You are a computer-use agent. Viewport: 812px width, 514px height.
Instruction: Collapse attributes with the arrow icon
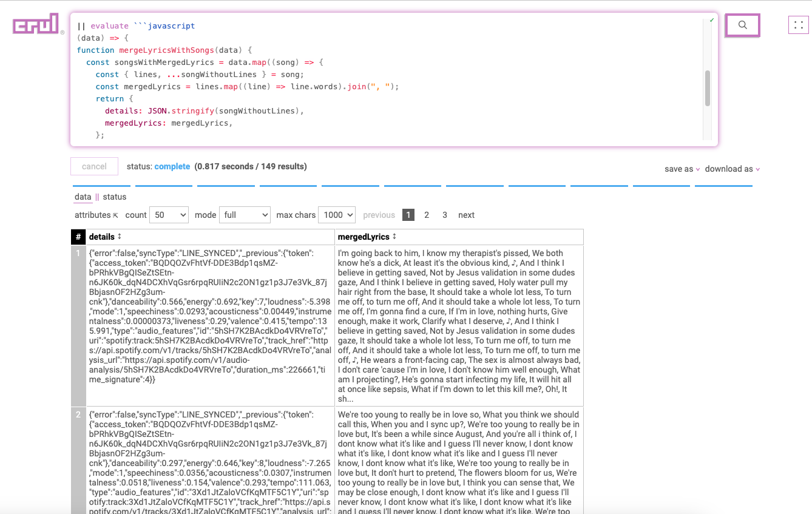pyautogui.click(x=115, y=215)
